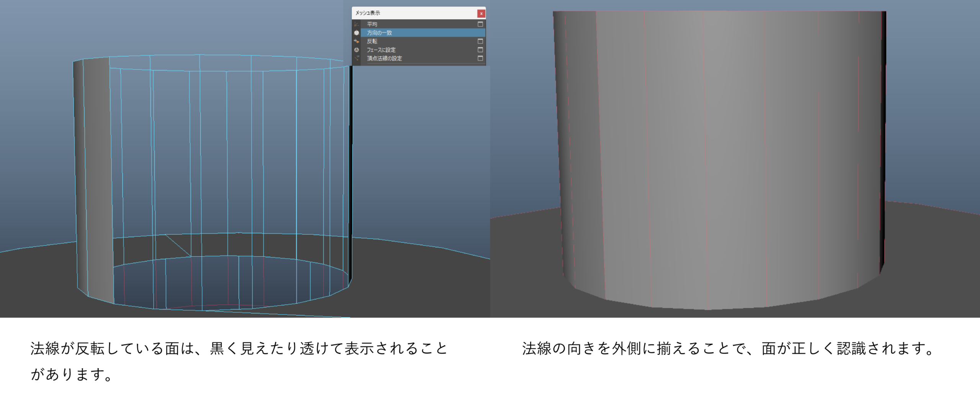Click the フェースに設定 (Set to Face) icon
The image size is (980, 397).
point(356,50)
